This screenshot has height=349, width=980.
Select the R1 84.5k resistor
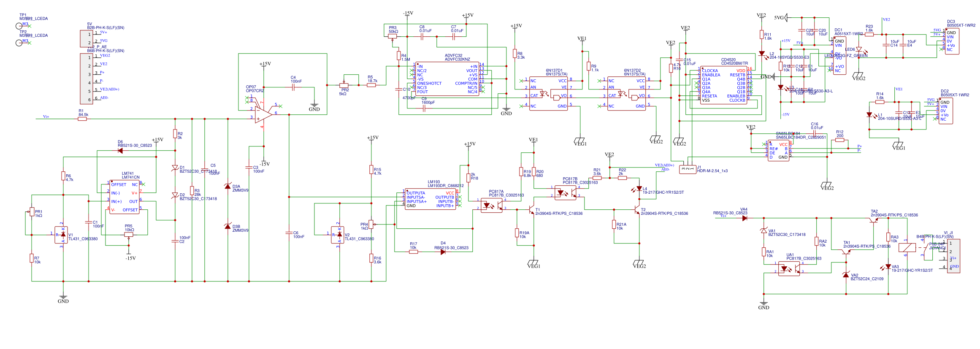tap(82, 119)
